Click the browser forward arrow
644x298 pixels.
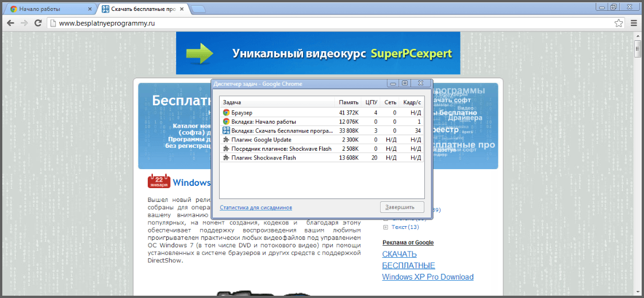pos(24,24)
